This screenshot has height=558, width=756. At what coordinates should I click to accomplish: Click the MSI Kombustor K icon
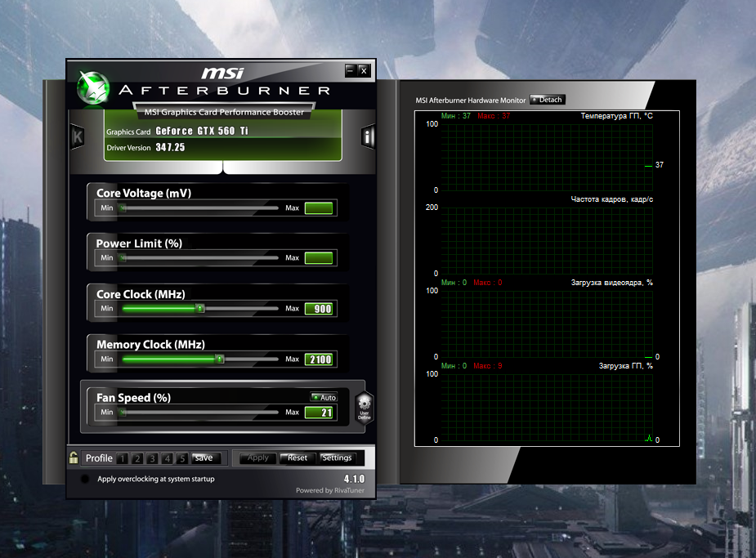pos(78,137)
